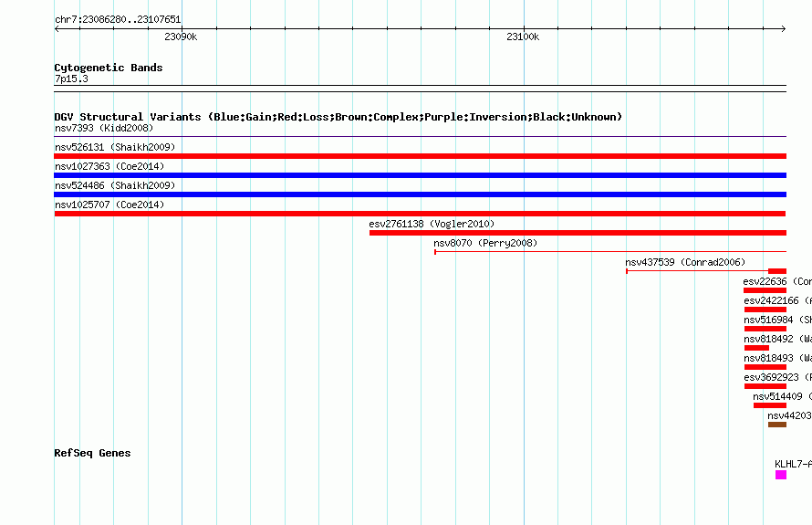Open nsv526131 (Shaikh2009) label
812x525 pixels.
[115, 147]
